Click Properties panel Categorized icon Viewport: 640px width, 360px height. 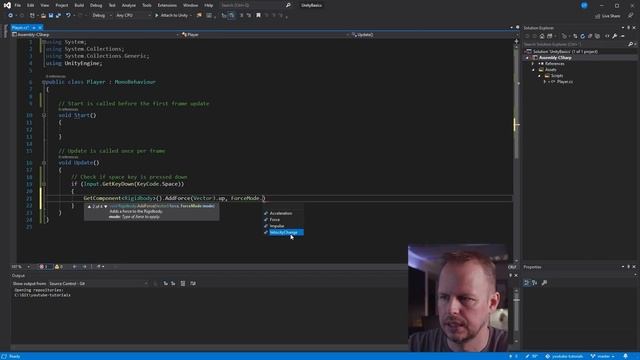tap(527, 282)
